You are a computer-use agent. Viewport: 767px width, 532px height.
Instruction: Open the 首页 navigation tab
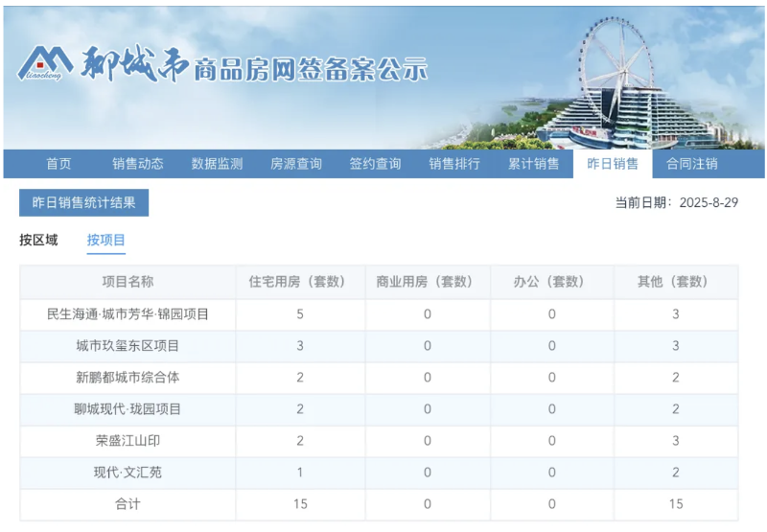58,164
